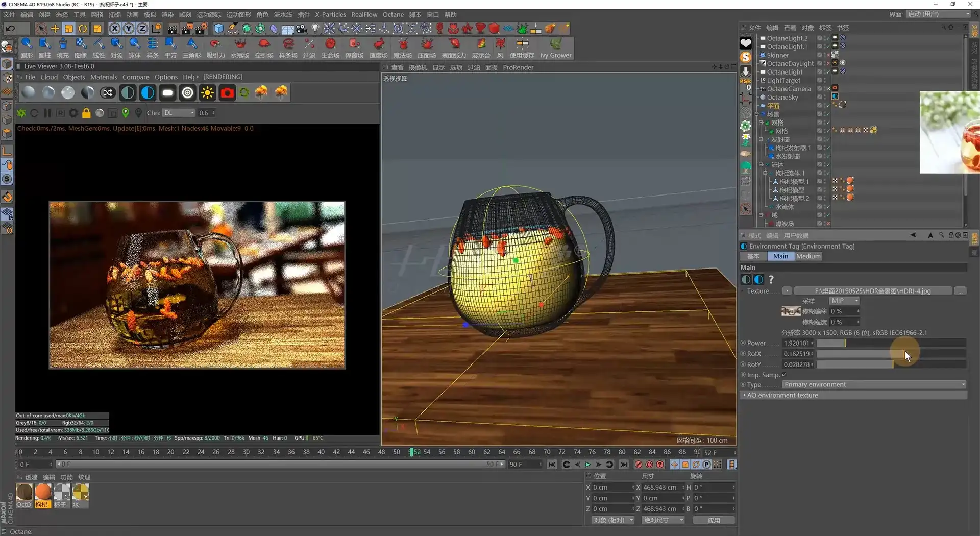Open the Chn DL channel dropdown
The height and width of the screenshot is (536, 980).
pos(179,113)
